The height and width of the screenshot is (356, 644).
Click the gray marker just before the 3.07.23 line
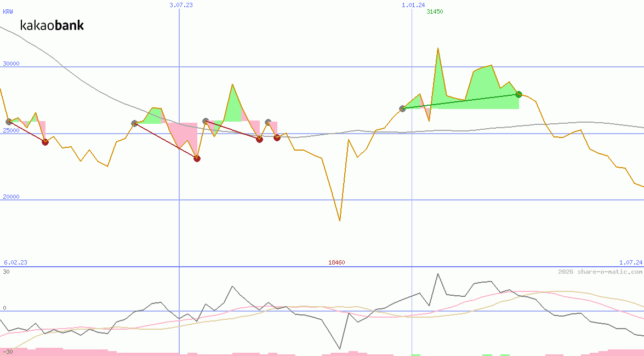pos(134,123)
